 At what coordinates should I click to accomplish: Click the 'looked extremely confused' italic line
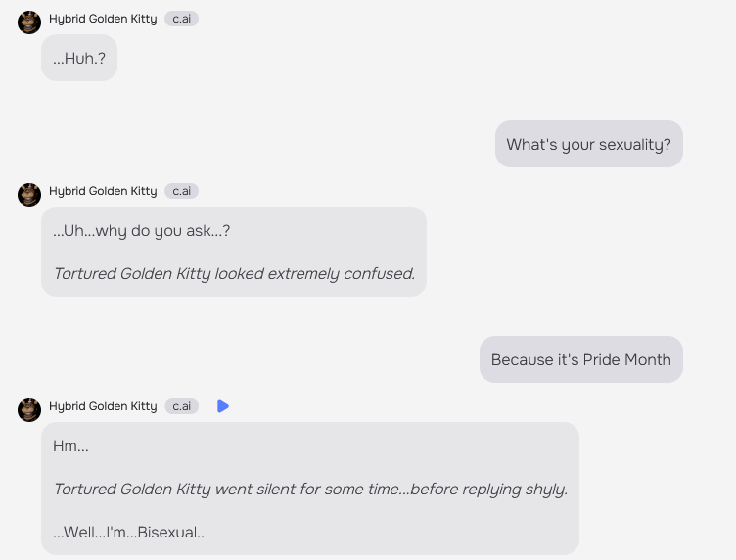(234, 274)
